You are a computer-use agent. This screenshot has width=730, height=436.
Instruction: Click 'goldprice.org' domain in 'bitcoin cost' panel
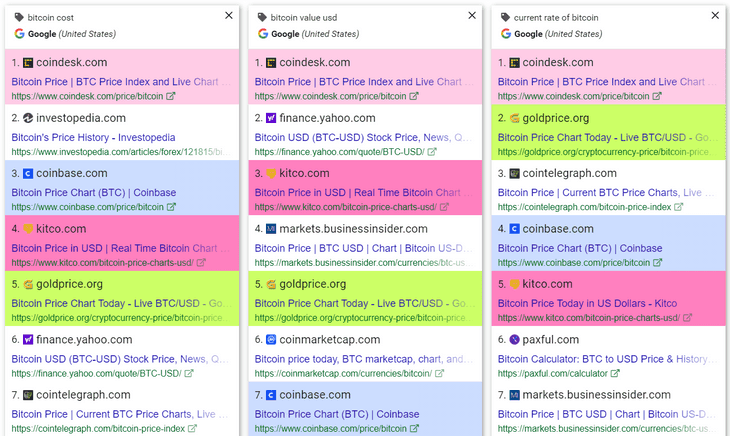tap(69, 284)
